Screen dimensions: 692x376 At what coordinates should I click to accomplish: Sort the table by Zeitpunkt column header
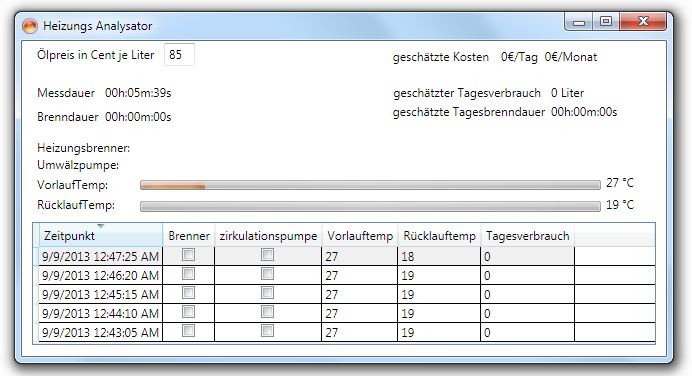(101, 236)
